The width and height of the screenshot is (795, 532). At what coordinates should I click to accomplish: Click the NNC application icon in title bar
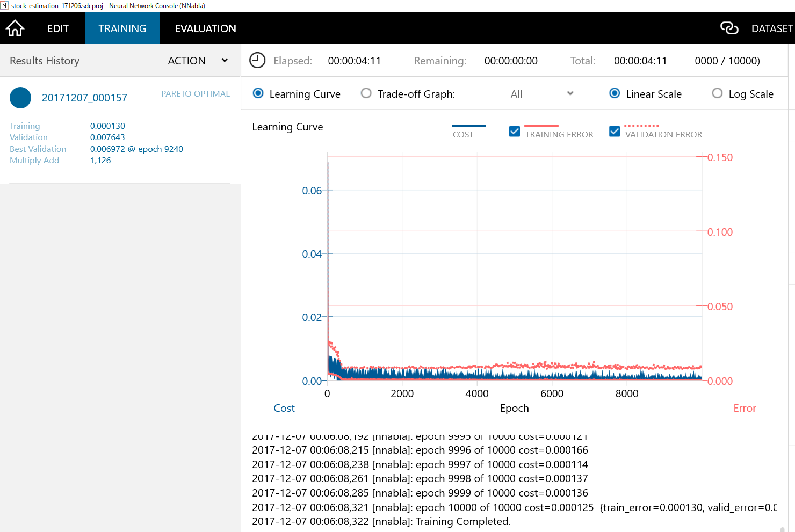[x=5, y=5]
